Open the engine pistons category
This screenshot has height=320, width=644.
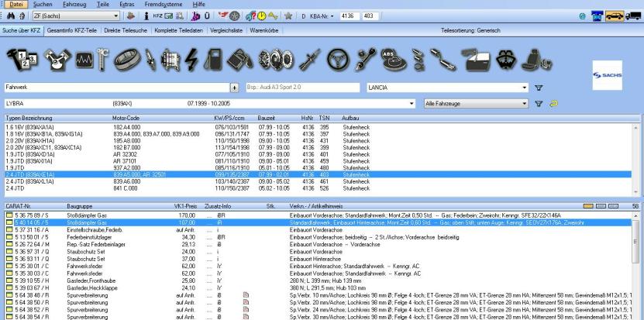[57, 60]
